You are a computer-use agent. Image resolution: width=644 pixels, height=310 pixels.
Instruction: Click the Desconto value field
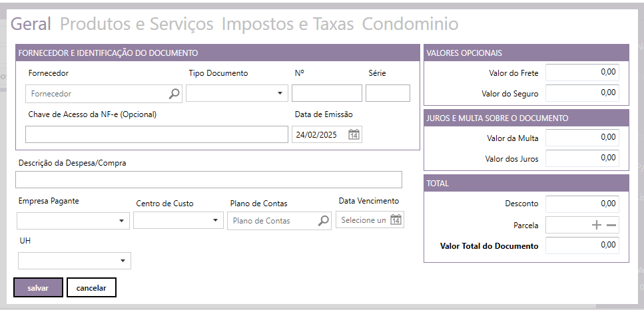582,204
